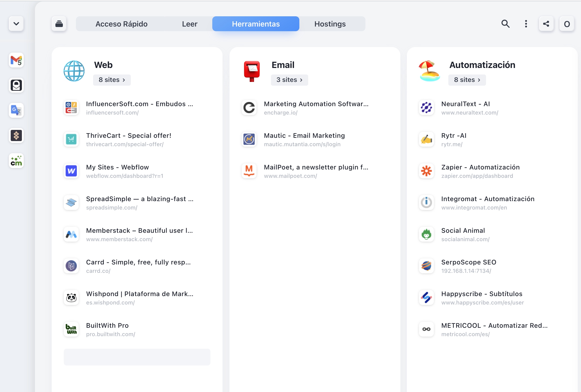Click the Happyscribe favicon
Image resolution: width=581 pixels, height=392 pixels.
(426, 297)
